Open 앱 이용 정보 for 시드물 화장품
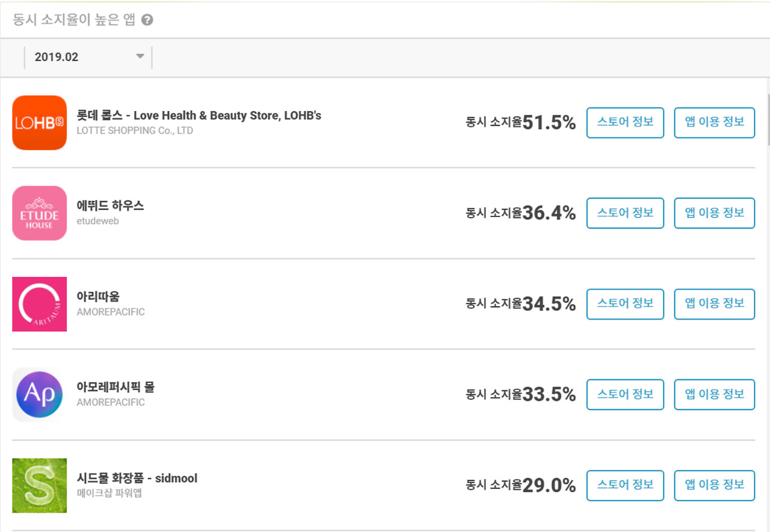The height and width of the screenshot is (532, 770). [x=714, y=485]
